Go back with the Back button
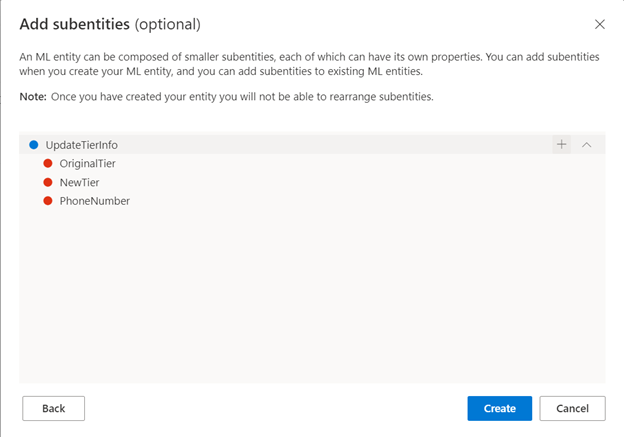 [53, 408]
